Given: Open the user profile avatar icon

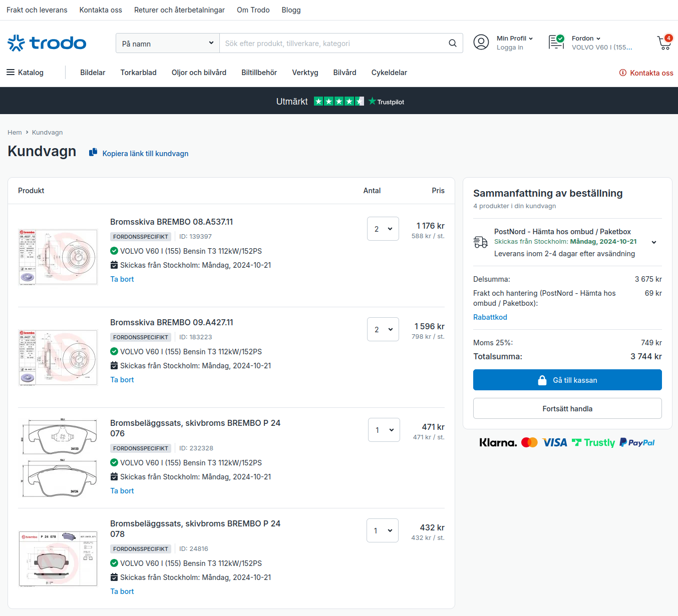Looking at the screenshot, I should pos(481,42).
